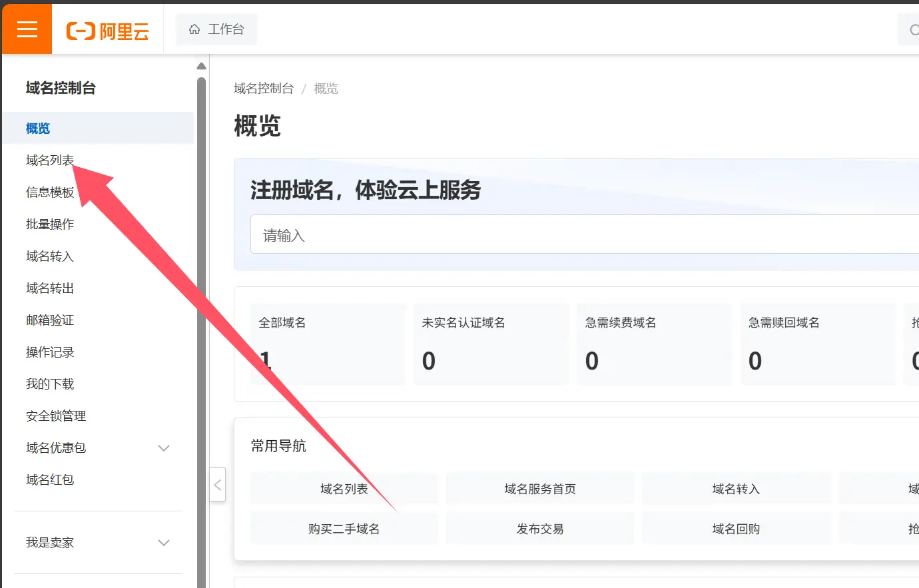Open the orange hamburger main menu
The height and width of the screenshot is (588, 919).
27,29
